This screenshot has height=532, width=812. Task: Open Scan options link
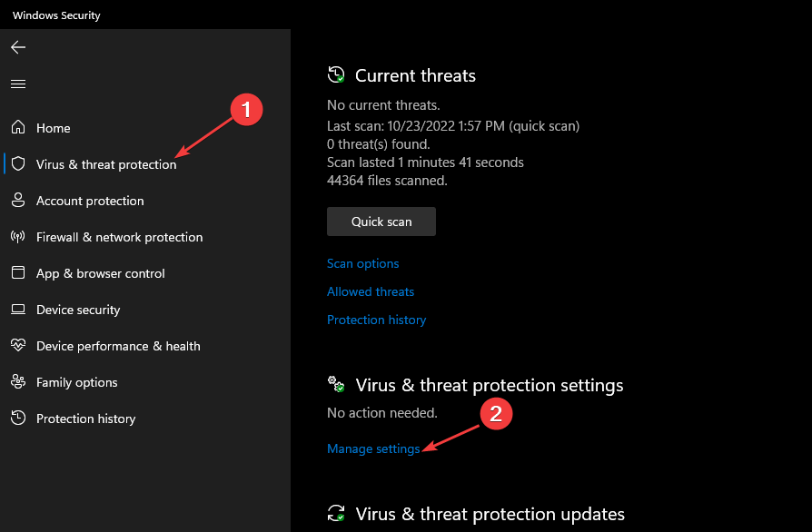point(362,263)
